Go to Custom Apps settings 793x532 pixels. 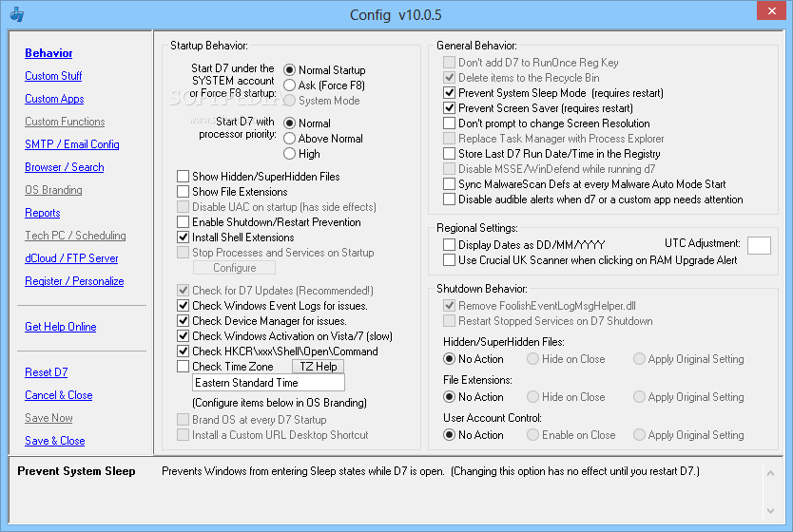click(54, 99)
